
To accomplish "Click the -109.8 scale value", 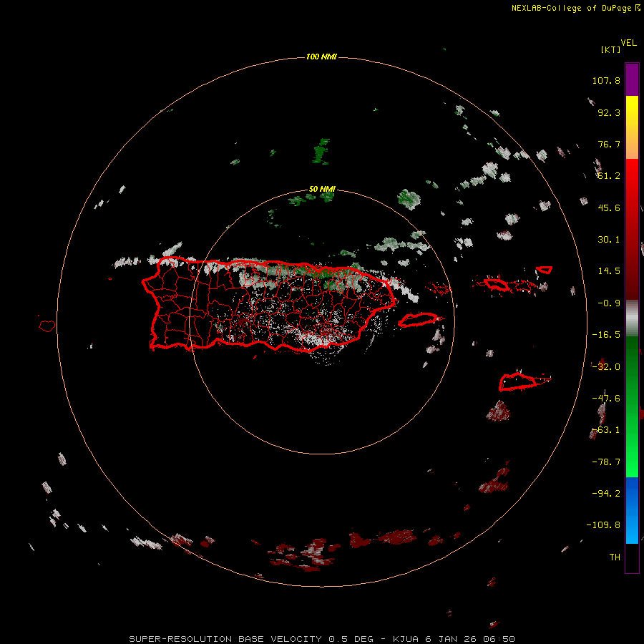I will point(603,525).
